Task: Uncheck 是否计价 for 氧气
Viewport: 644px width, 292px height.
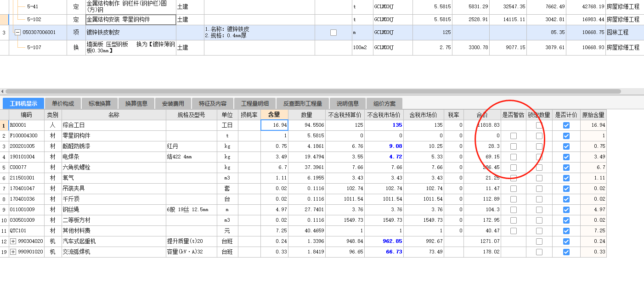Action: pyautogui.click(x=566, y=178)
